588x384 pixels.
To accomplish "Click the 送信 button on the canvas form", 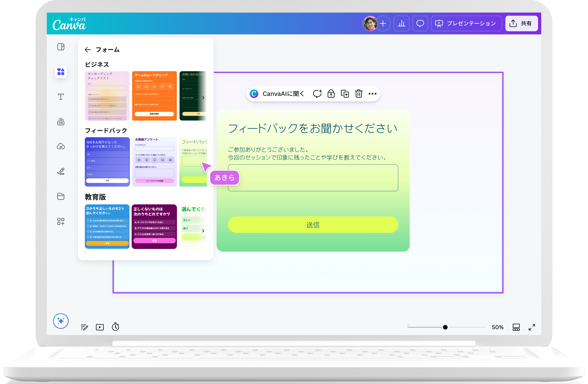I will [x=313, y=225].
